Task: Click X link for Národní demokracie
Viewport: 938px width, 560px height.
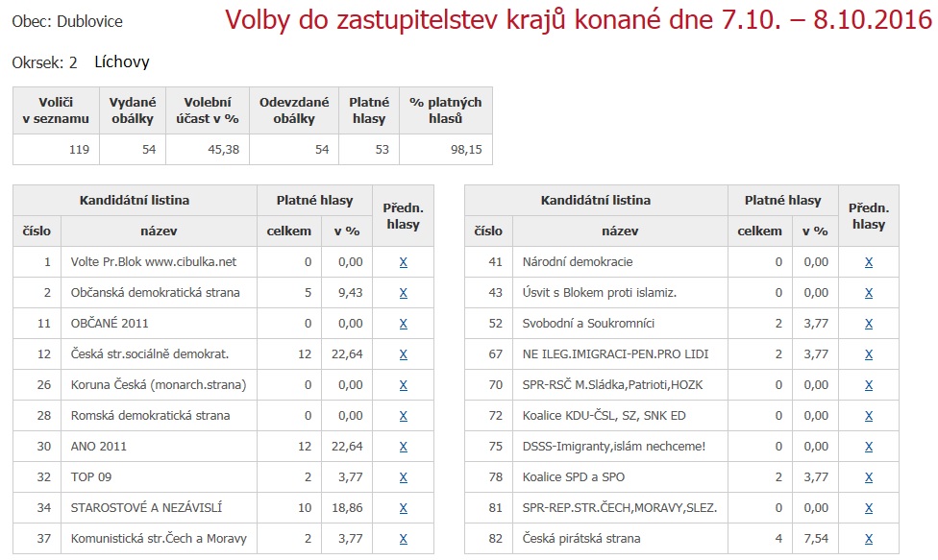Action: coord(869,262)
